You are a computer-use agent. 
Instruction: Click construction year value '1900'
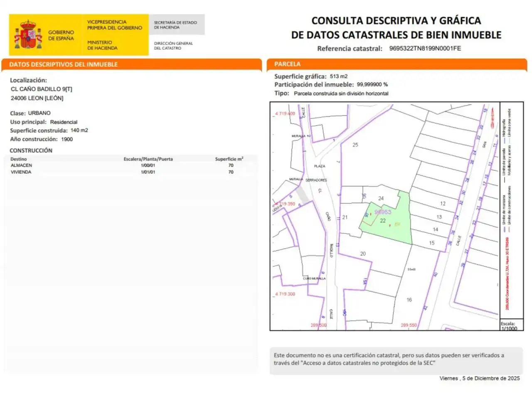tap(67, 139)
